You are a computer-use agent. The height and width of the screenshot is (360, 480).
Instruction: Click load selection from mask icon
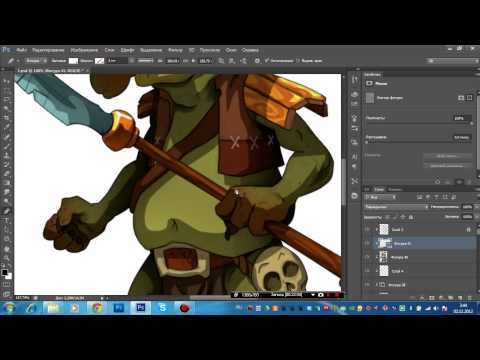point(437,182)
